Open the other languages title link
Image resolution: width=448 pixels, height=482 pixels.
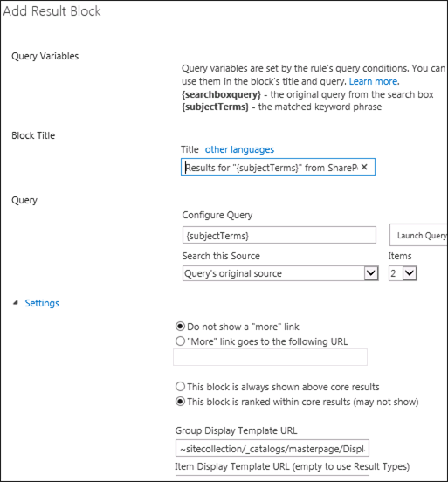point(239,149)
